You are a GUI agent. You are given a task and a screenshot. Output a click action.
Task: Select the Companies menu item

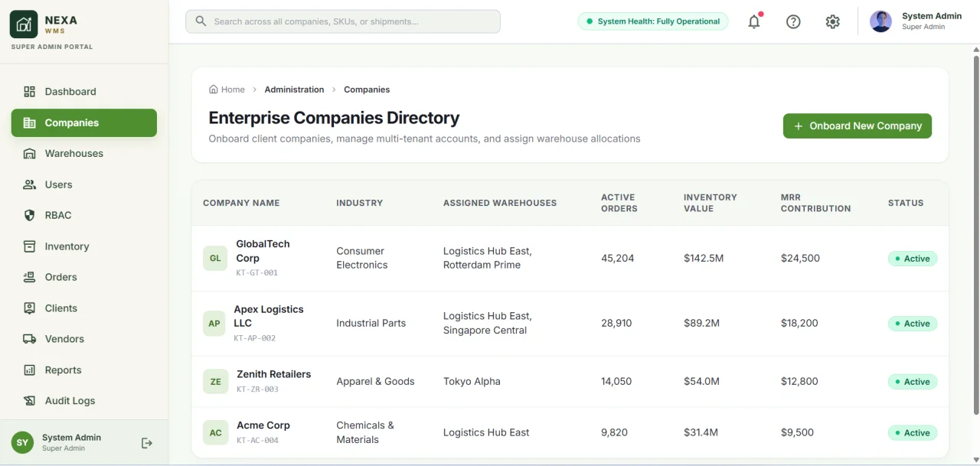click(84, 122)
